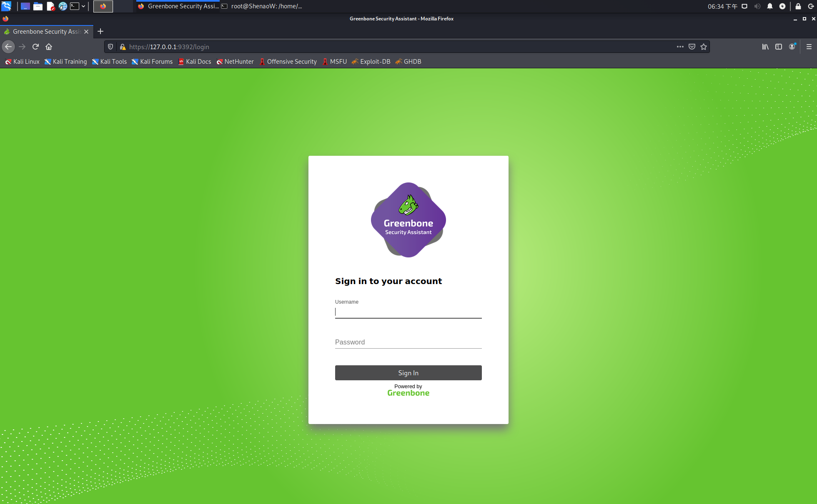Open Kali Docs bookmark
The height and width of the screenshot is (504, 817).
click(195, 62)
